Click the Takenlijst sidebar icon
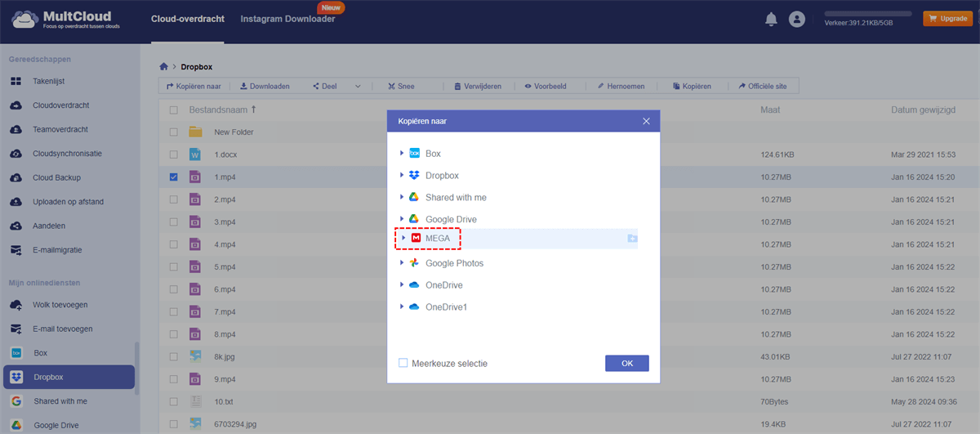Viewport: 980px width, 434px height. tap(16, 82)
